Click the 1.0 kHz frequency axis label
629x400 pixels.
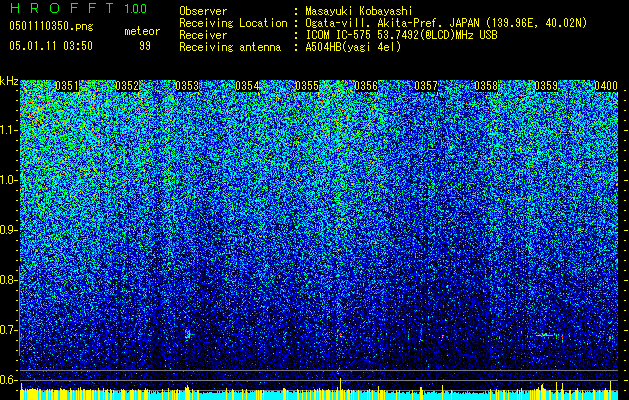[8, 180]
